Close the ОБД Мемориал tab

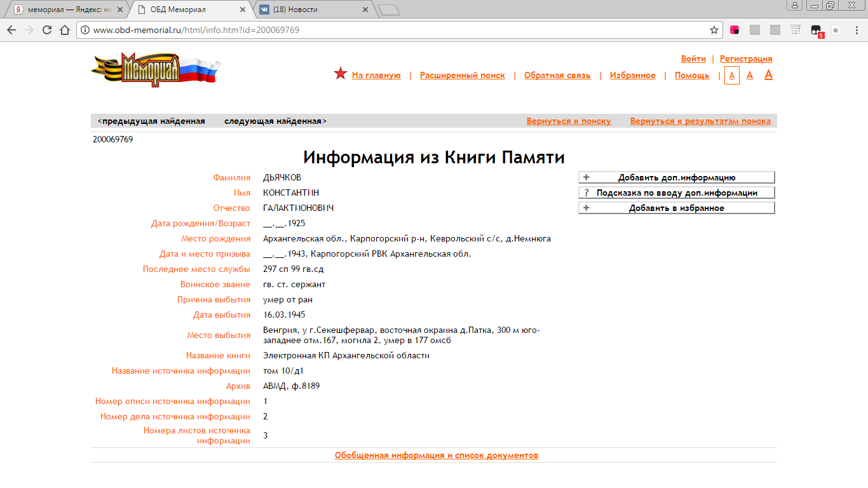[x=243, y=10]
